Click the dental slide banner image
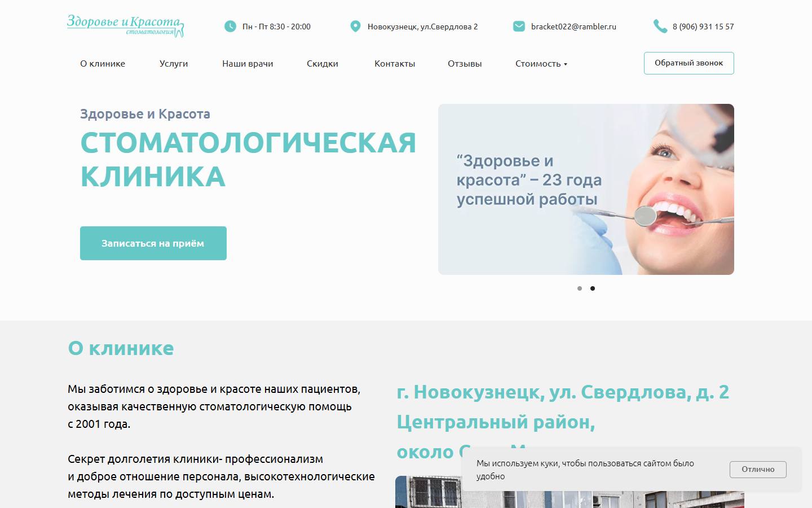This screenshot has height=508, width=812. (586, 189)
